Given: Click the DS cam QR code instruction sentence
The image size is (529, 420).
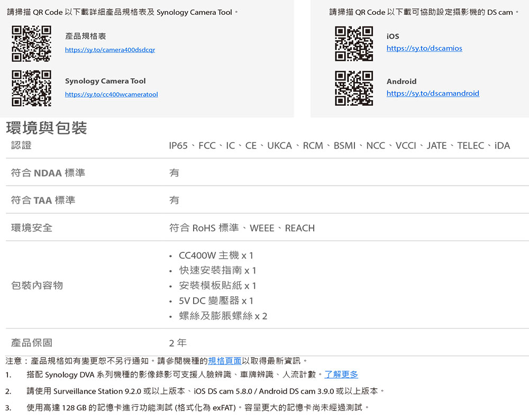Looking at the screenshot, I should coord(424,12).
